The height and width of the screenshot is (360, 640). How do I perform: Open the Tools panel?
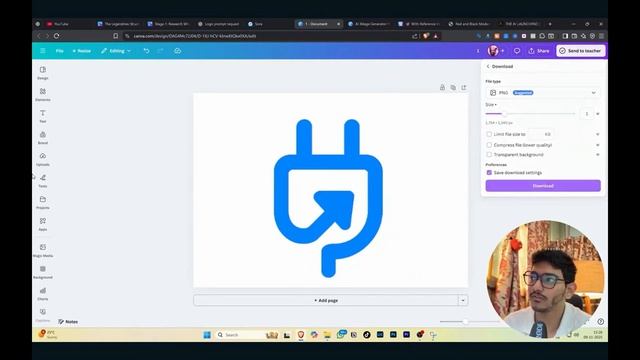click(x=42, y=181)
